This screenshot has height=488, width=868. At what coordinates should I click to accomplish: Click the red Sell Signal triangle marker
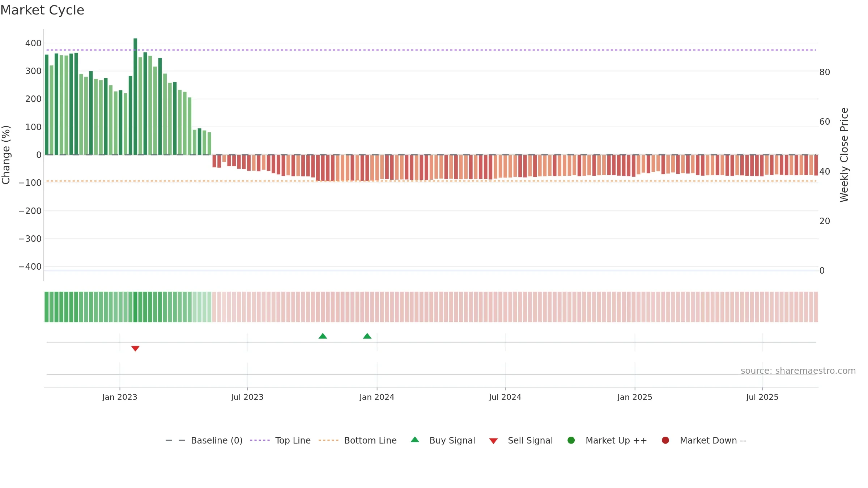pos(135,348)
